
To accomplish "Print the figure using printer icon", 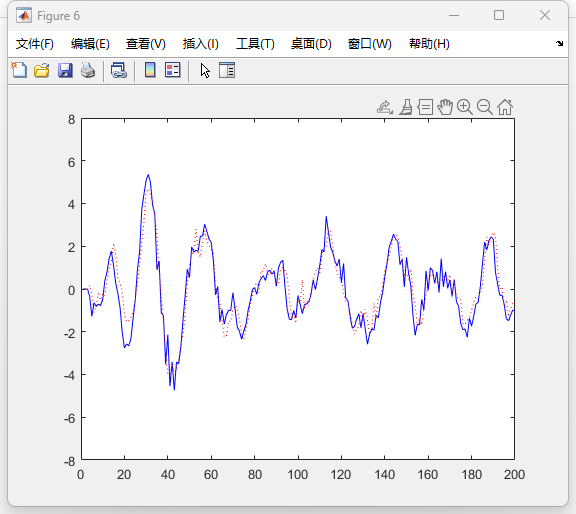I will 88,70.
